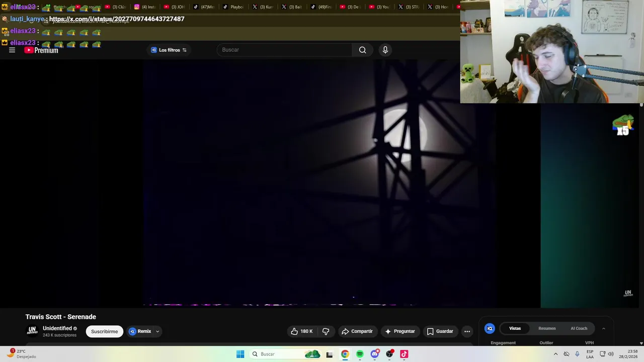
Task: Switch to the Resumen tab
Action: tap(547, 328)
